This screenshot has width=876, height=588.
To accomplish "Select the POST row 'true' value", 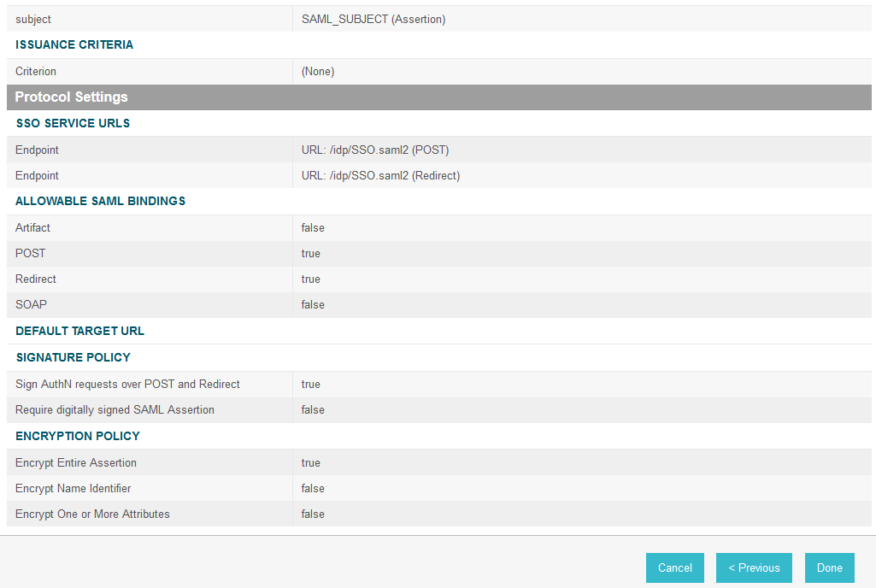I will (x=310, y=253).
